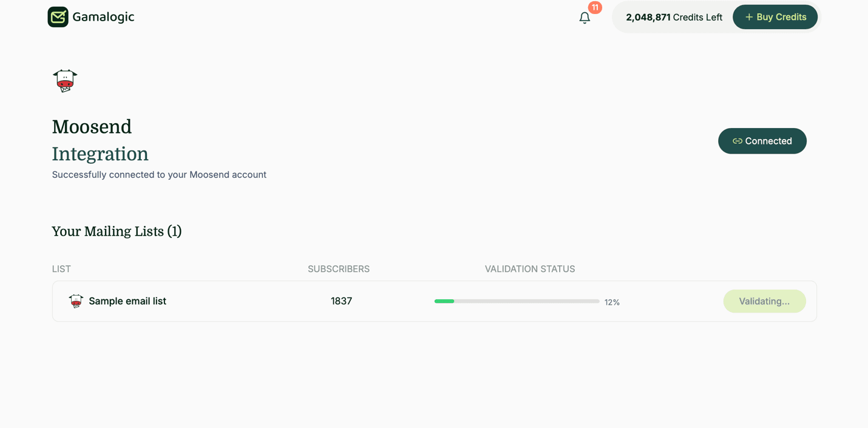Open the Your Mailing Lists heading

tap(117, 231)
